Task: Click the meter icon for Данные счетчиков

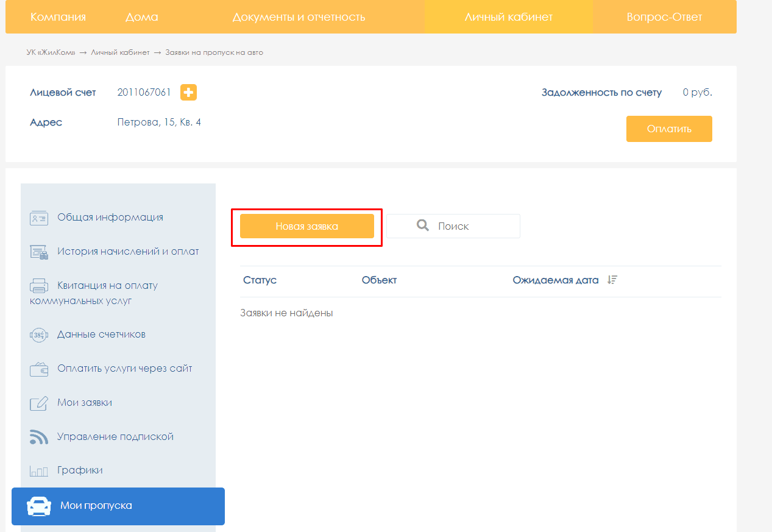Action: [39, 335]
